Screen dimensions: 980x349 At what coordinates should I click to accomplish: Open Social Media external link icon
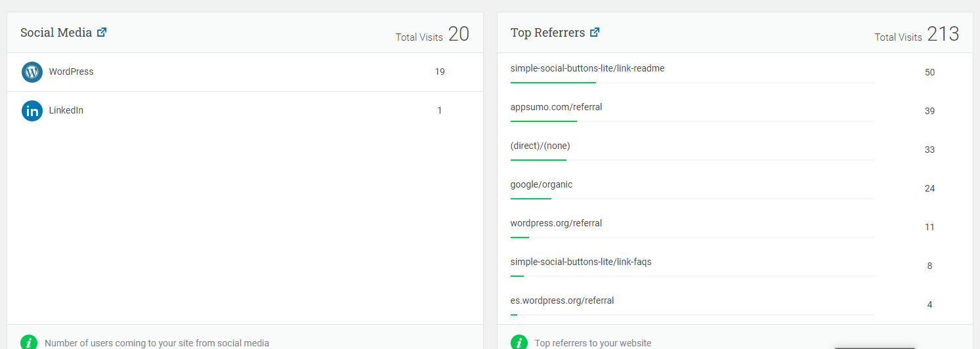102,32
